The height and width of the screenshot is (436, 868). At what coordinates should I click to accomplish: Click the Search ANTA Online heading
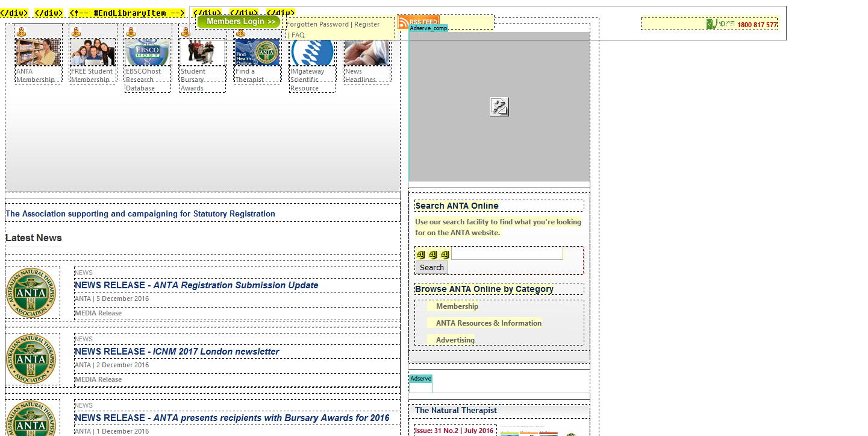[457, 206]
